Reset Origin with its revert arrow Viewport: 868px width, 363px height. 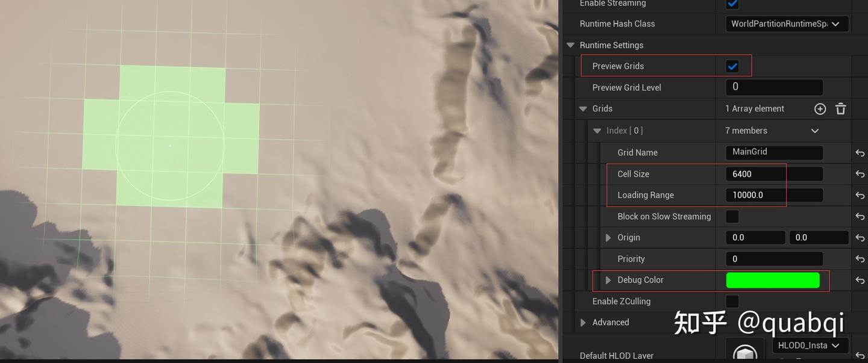pyautogui.click(x=860, y=237)
